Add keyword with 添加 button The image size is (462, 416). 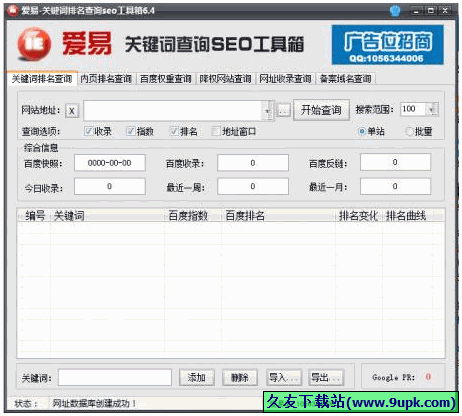coord(197,378)
